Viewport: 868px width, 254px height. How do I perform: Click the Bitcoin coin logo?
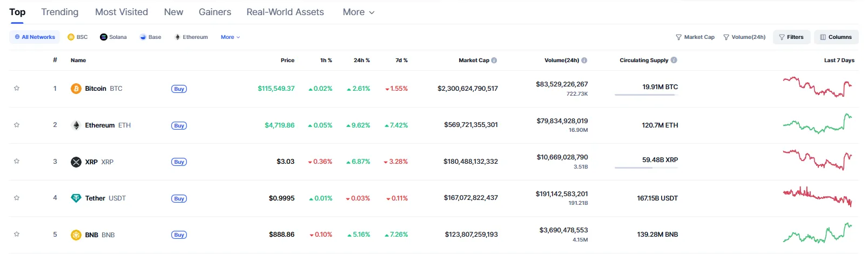click(76, 89)
